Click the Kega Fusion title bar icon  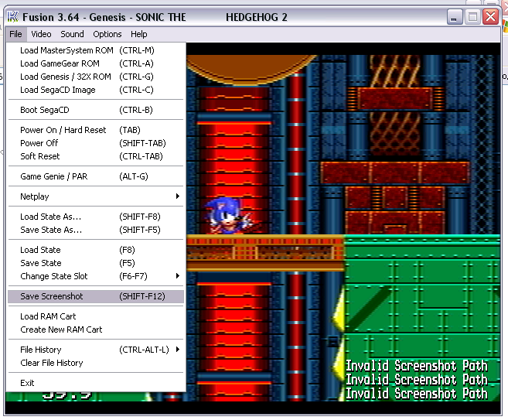click(x=12, y=17)
